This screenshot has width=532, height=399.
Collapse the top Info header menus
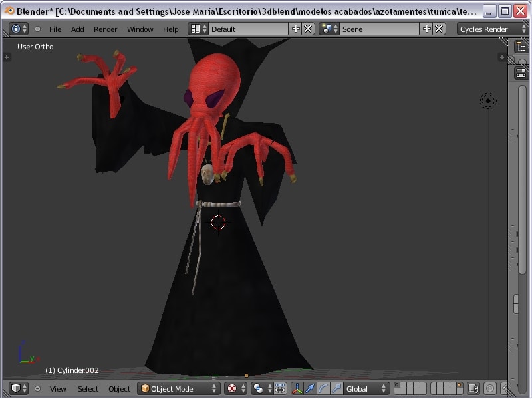tap(37, 29)
